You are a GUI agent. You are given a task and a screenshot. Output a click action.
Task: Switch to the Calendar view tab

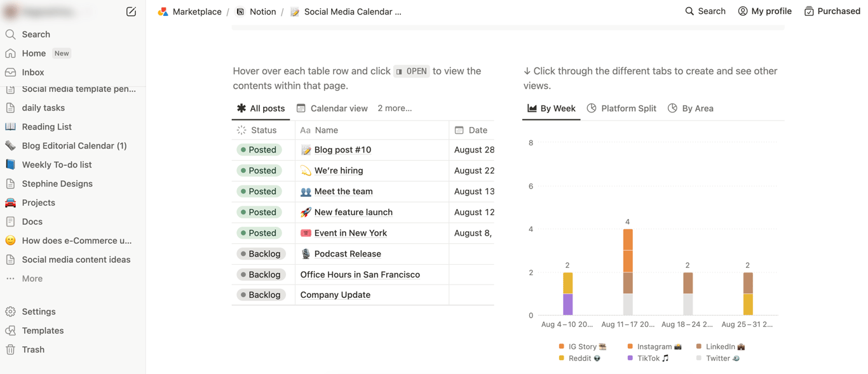332,108
